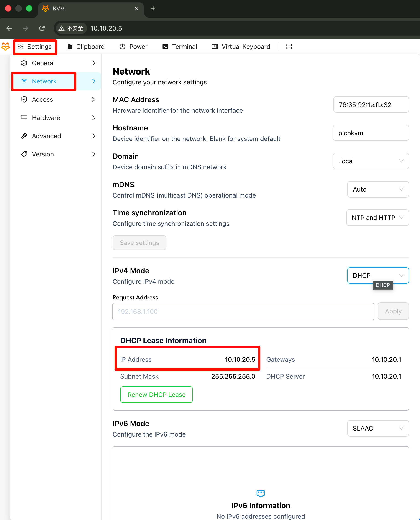
Task: Click the Hostname text field
Action: [x=371, y=133]
